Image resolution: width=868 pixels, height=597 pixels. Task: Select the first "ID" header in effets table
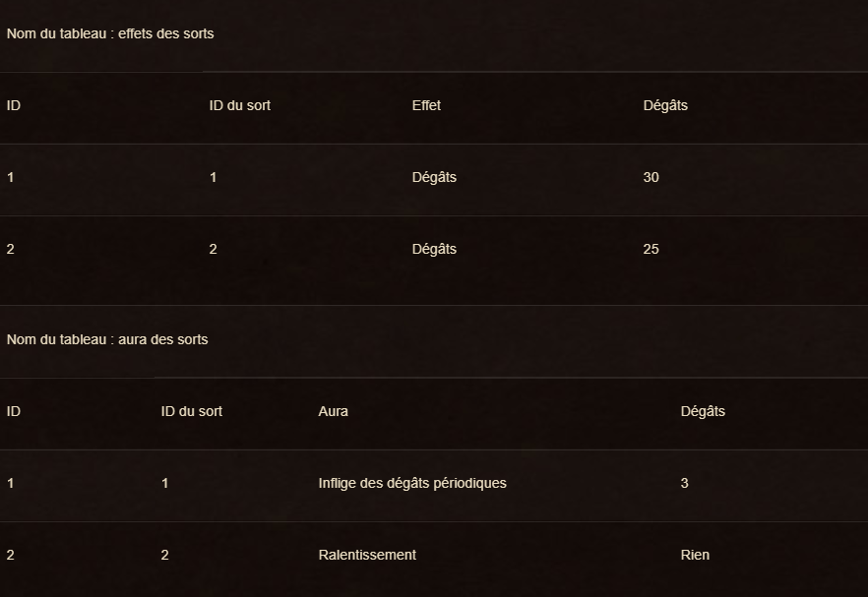coord(13,105)
